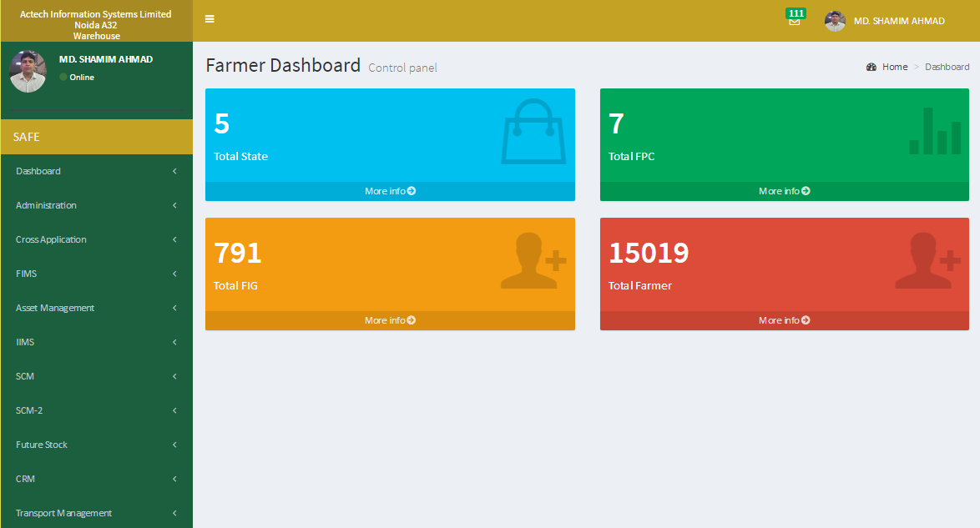Click the Actech Information Systems Limited title

point(96,13)
